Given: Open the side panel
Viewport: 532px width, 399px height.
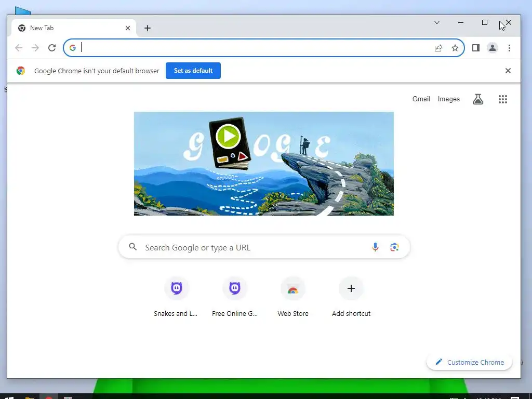Looking at the screenshot, I should point(476,48).
